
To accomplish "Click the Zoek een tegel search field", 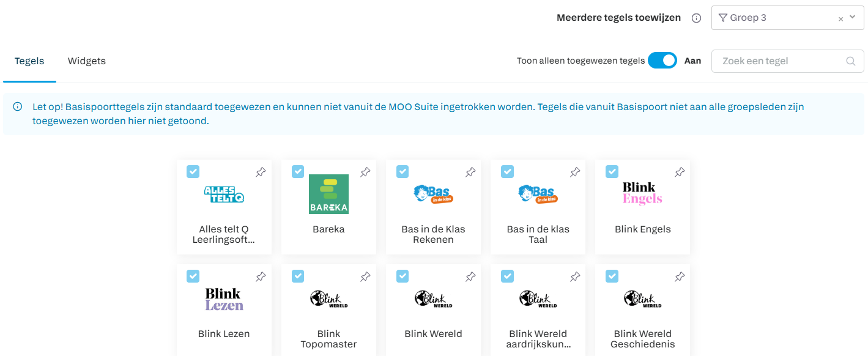I will 788,61.
